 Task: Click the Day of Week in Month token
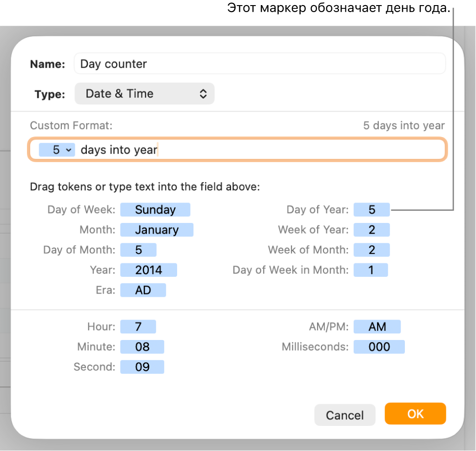click(x=370, y=270)
